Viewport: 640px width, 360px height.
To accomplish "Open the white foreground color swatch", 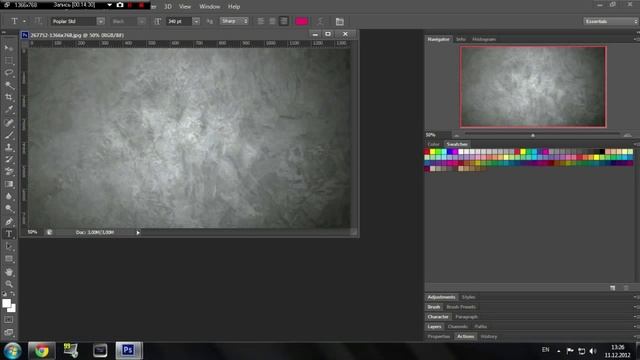I will point(7,303).
